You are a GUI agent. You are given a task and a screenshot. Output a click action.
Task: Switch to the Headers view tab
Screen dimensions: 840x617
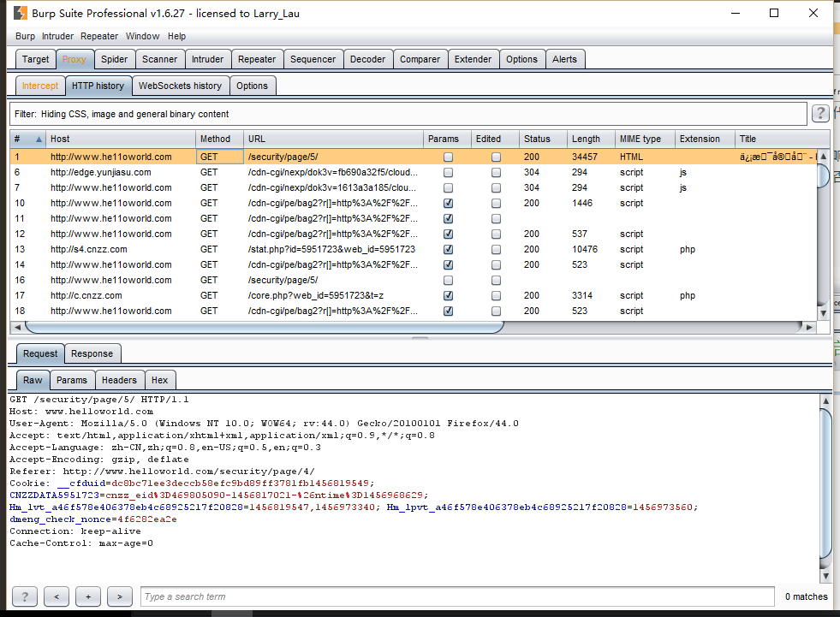coord(120,380)
